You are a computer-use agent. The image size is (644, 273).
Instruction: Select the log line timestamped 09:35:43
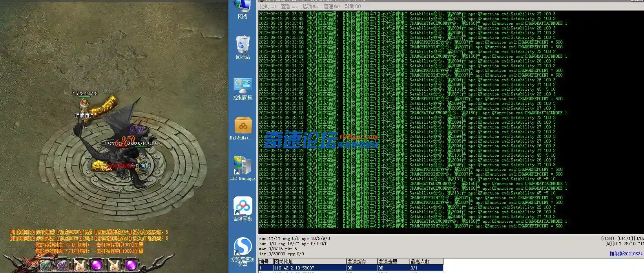click(407, 179)
